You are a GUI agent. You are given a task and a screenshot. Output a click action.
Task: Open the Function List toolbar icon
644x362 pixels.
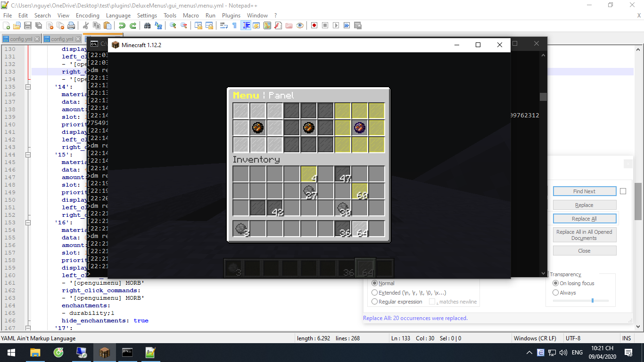coord(278,25)
